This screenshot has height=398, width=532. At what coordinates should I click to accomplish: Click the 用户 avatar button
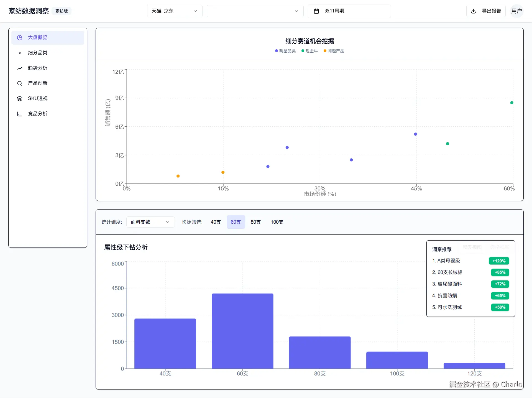pyautogui.click(x=516, y=11)
